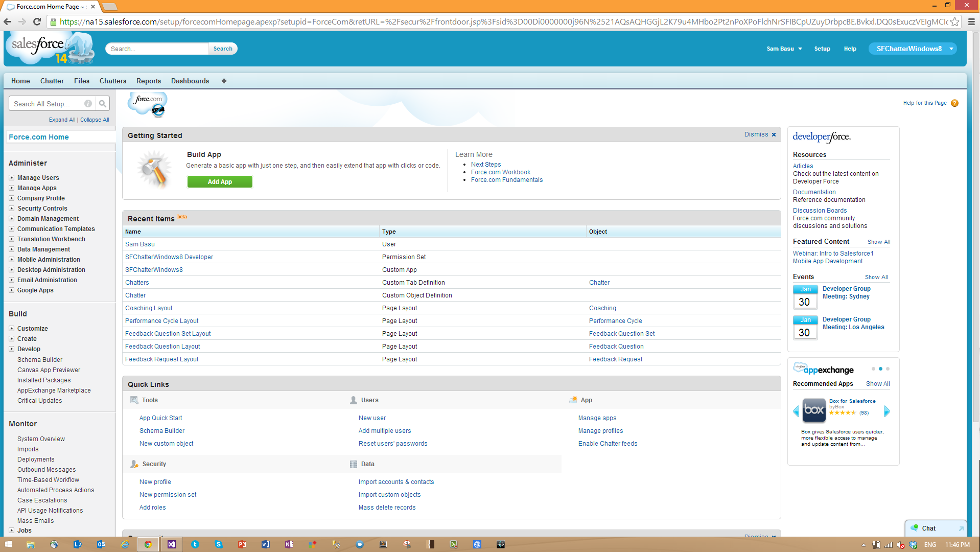Show previous recommended app with left arrow
This screenshot has height=552, width=980.
pos(796,411)
